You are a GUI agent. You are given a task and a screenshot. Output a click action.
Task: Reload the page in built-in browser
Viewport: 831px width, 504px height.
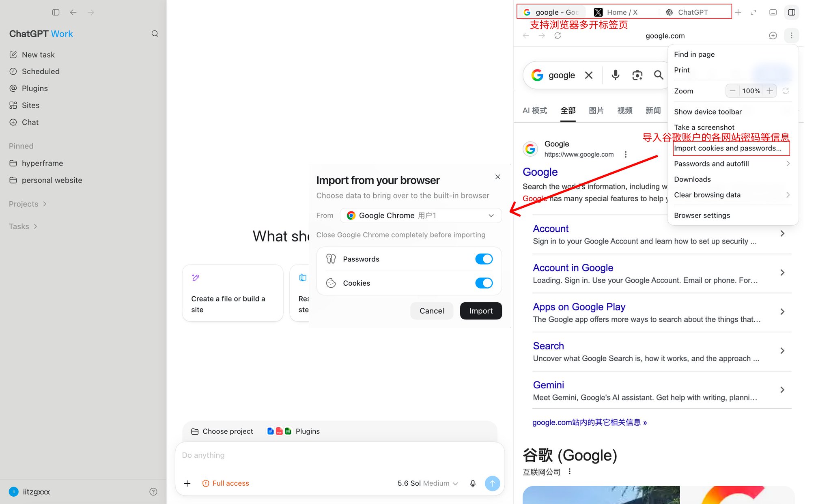(x=558, y=36)
